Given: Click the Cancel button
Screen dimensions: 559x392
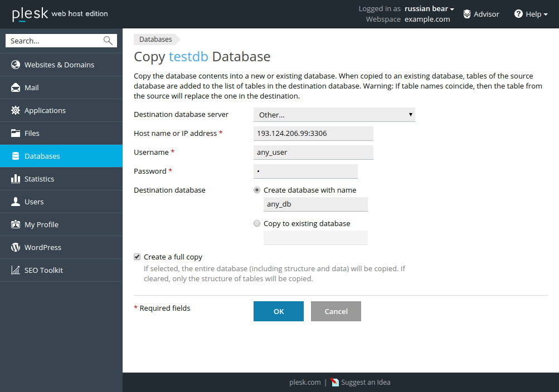Looking at the screenshot, I should point(336,311).
